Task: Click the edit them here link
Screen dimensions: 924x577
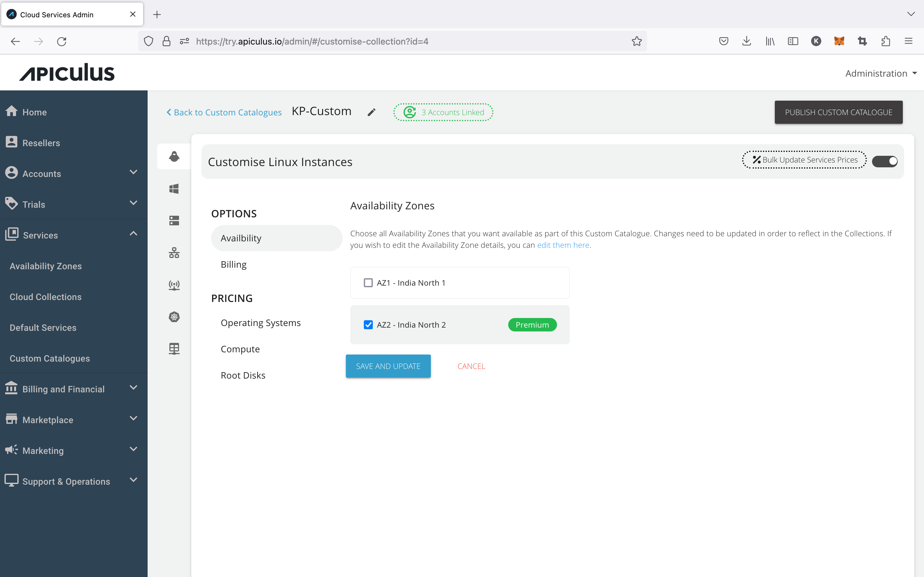Action: click(x=563, y=245)
